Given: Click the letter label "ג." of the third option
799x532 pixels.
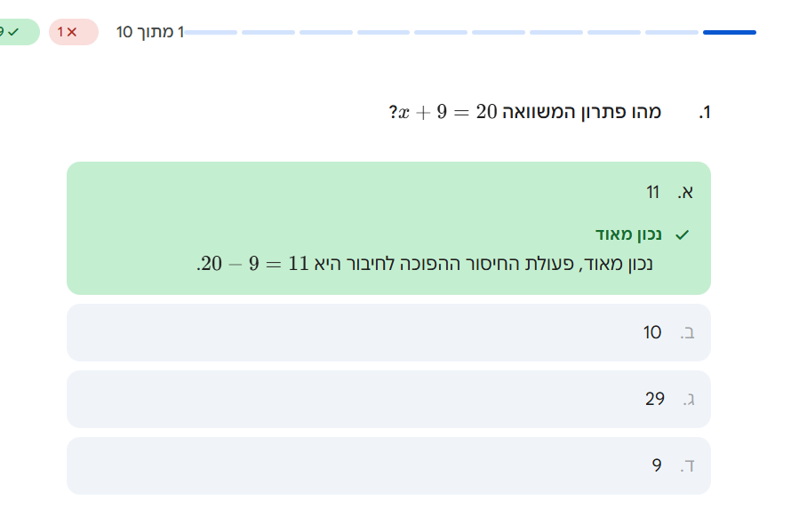Looking at the screenshot, I should (688, 400).
